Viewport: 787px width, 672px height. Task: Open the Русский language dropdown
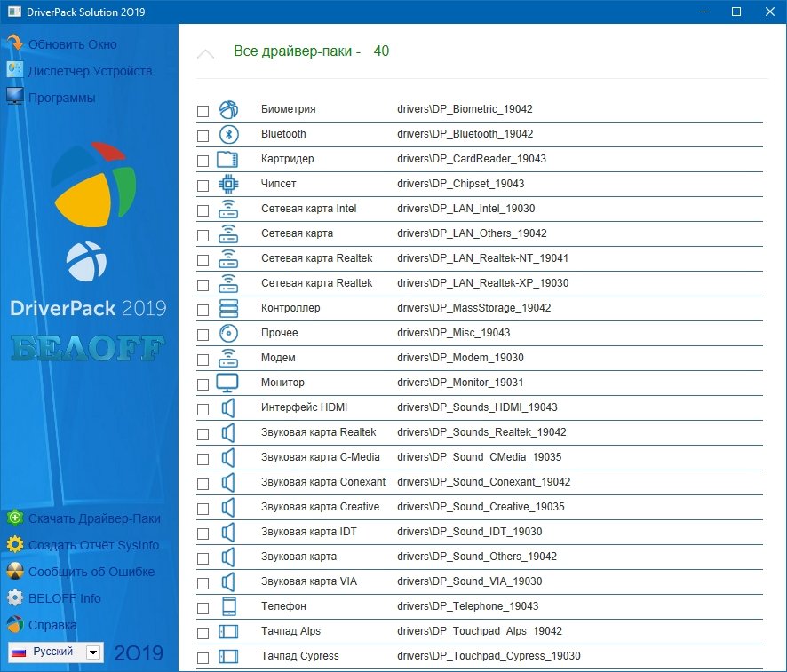(x=93, y=652)
